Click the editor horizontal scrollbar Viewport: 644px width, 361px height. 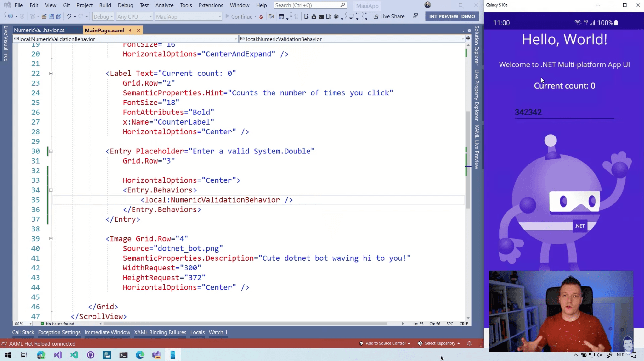[x=246, y=324]
